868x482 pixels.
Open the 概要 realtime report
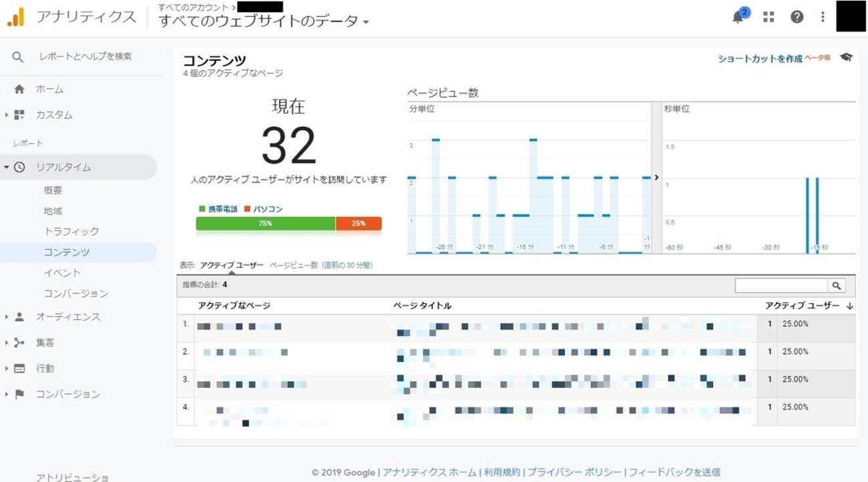point(53,190)
